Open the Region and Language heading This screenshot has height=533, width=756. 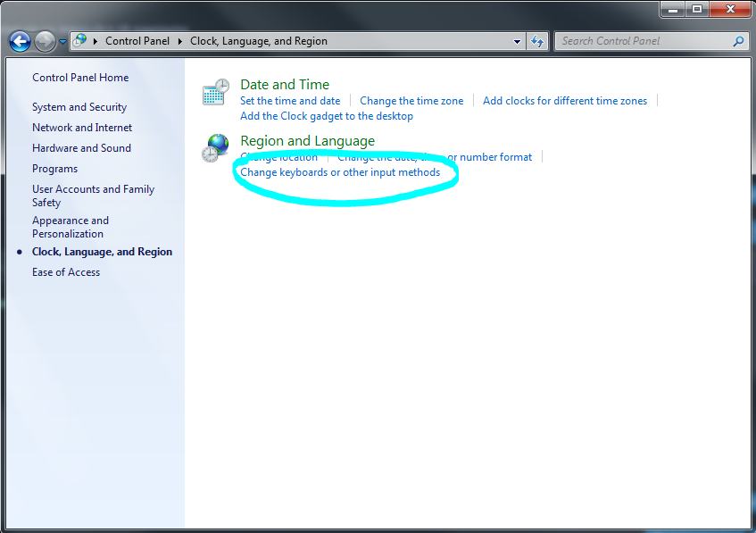308,141
